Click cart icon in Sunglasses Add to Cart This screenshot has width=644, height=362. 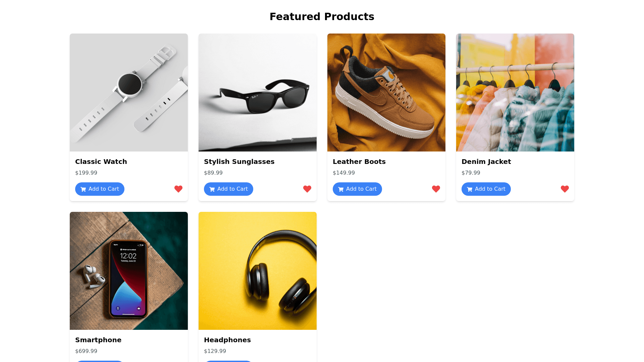point(212,189)
